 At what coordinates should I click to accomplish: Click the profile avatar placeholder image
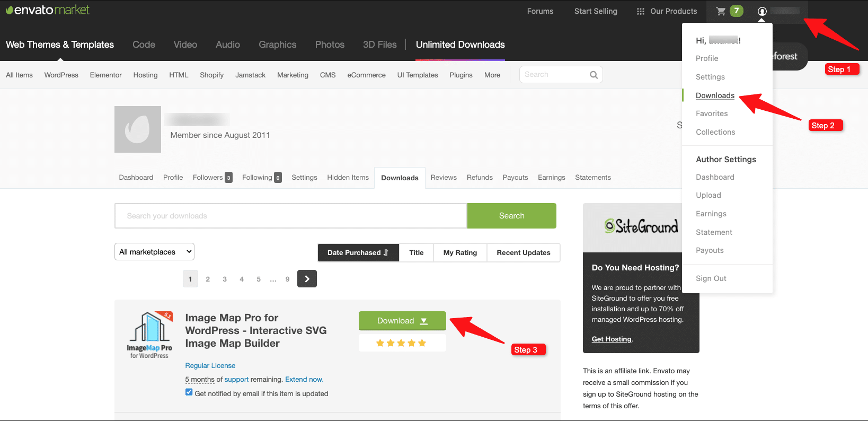138,129
